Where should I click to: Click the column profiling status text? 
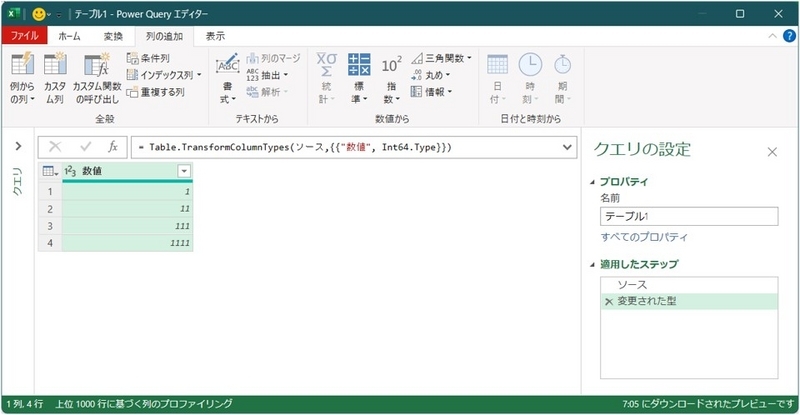(143, 404)
